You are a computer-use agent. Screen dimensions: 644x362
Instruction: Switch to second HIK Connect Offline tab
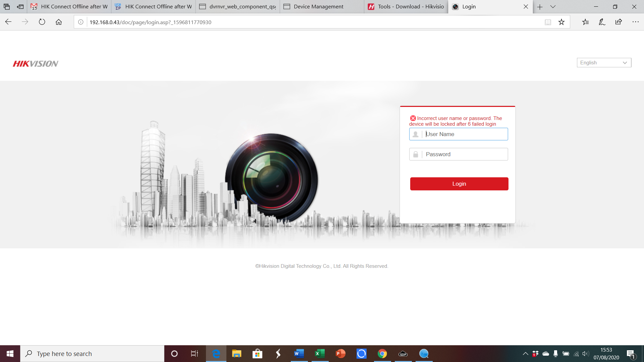click(x=153, y=7)
